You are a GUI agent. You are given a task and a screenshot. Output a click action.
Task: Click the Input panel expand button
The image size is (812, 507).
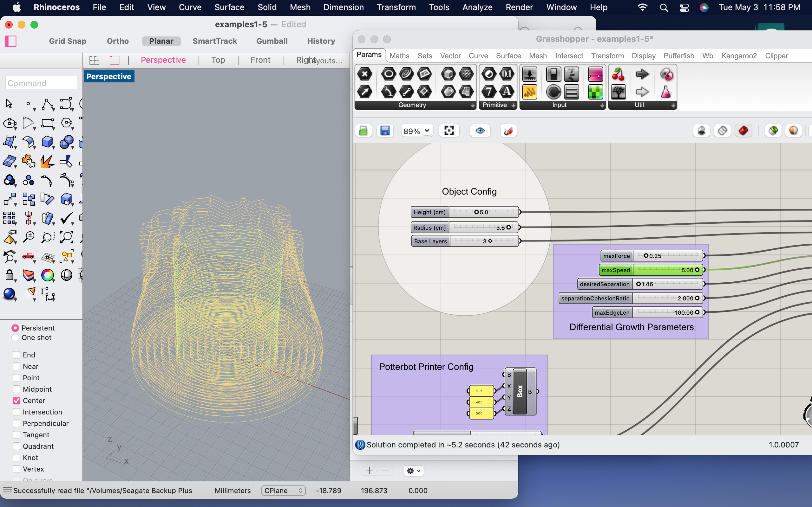coord(602,105)
